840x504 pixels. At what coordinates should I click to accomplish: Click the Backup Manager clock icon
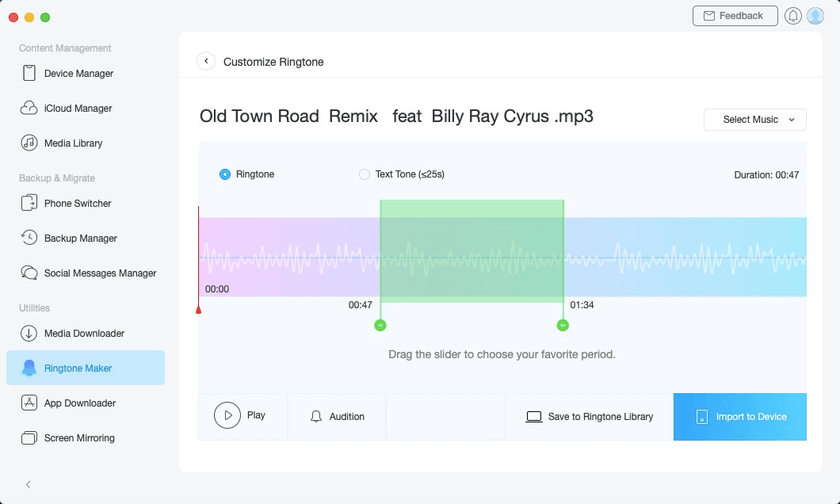[29, 238]
